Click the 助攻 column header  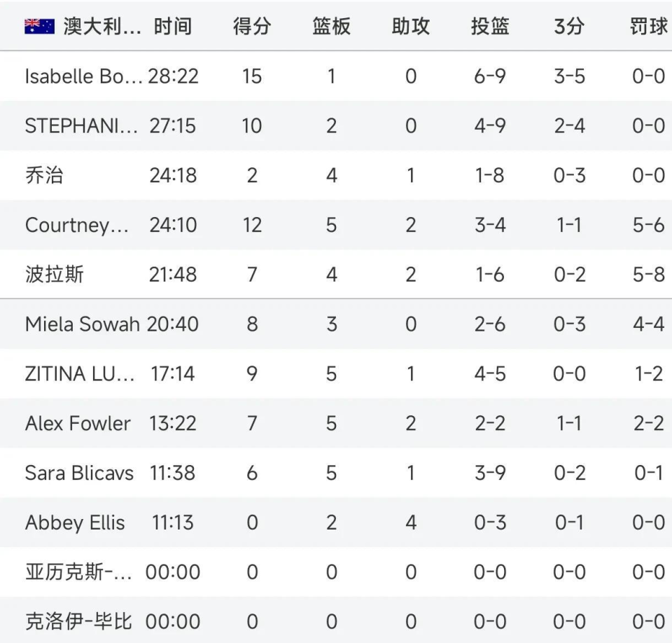pyautogui.click(x=411, y=26)
